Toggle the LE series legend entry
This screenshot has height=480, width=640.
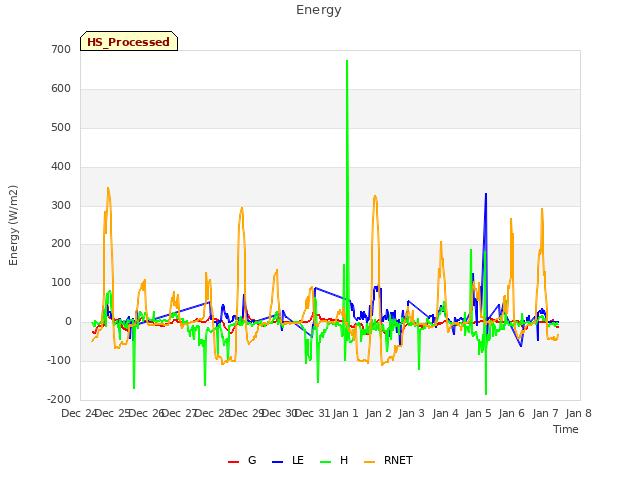pyautogui.click(x=288, y=460)
